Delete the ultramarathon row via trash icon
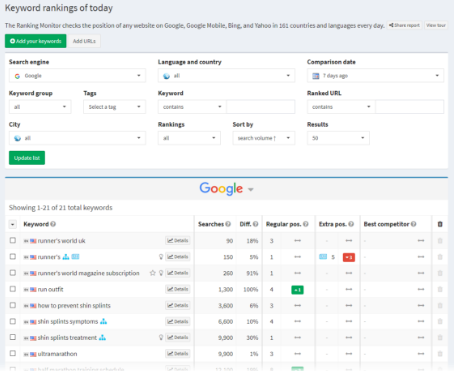Viewport: 454px width, 371px height. (440, 353)
